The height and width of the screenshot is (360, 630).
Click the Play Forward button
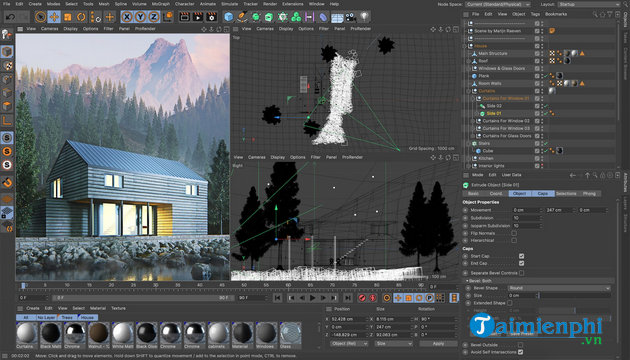coord(312,298)
